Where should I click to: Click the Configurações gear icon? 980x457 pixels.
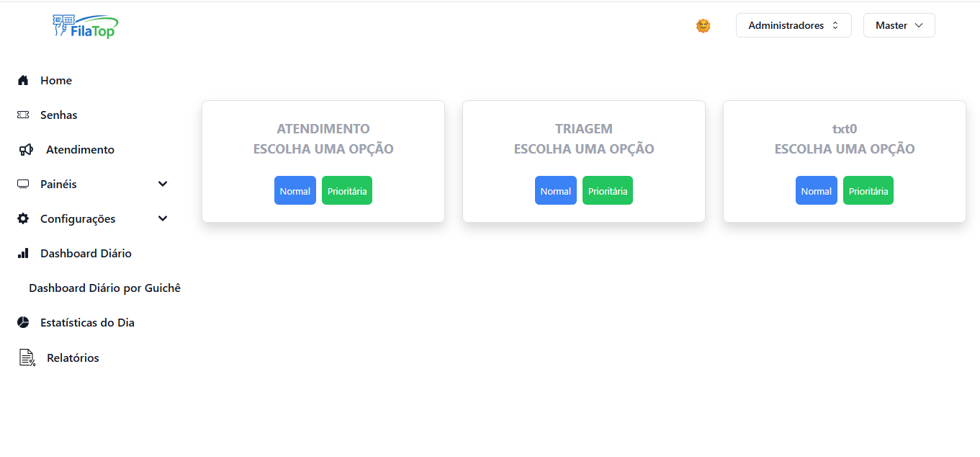23,219
